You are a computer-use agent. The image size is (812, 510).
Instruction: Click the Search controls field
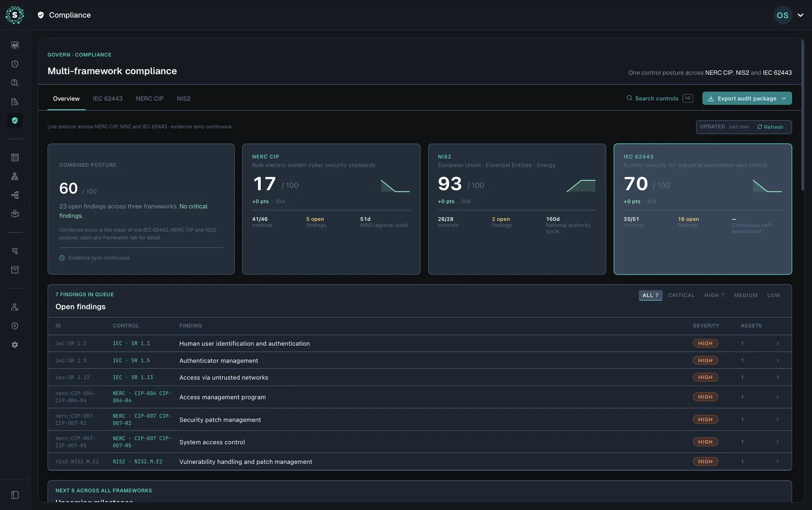point(660,98)
